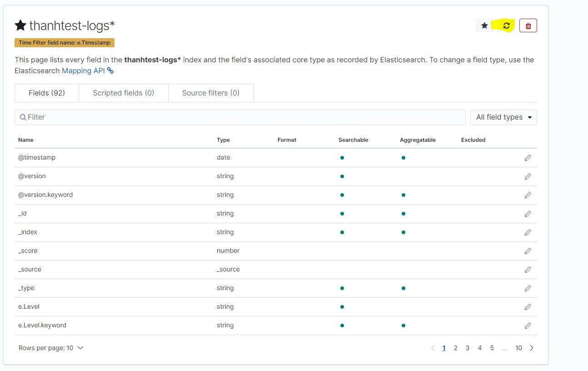Click inside the Filter search field
This screenshot has width=588, height=371.
pyautogui.click(x=182, y=117)
